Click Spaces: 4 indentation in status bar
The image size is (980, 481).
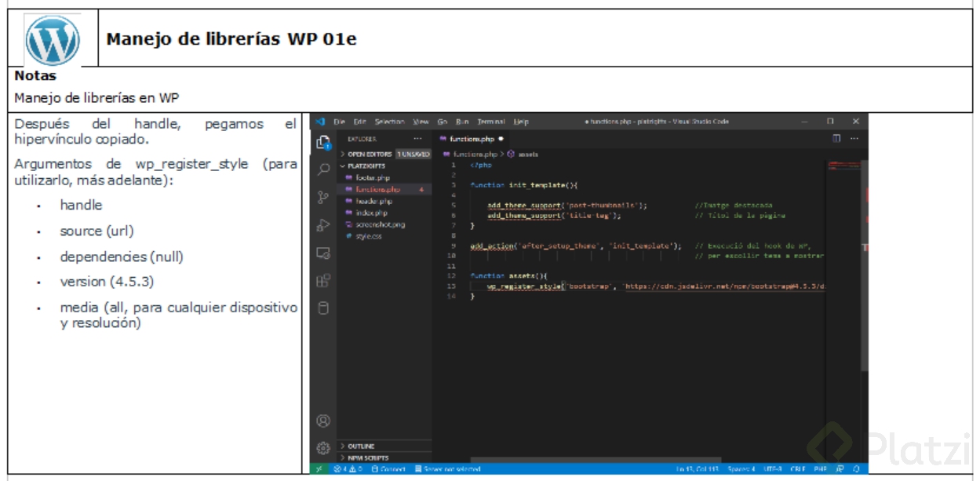(741, 469)
